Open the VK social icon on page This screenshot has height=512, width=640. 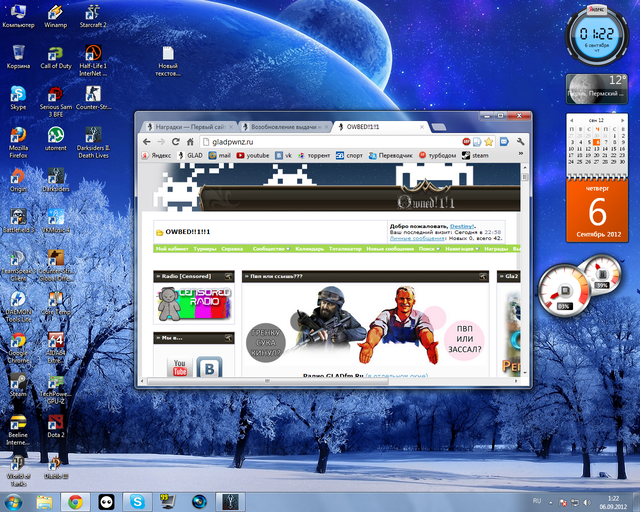[208, 368]
